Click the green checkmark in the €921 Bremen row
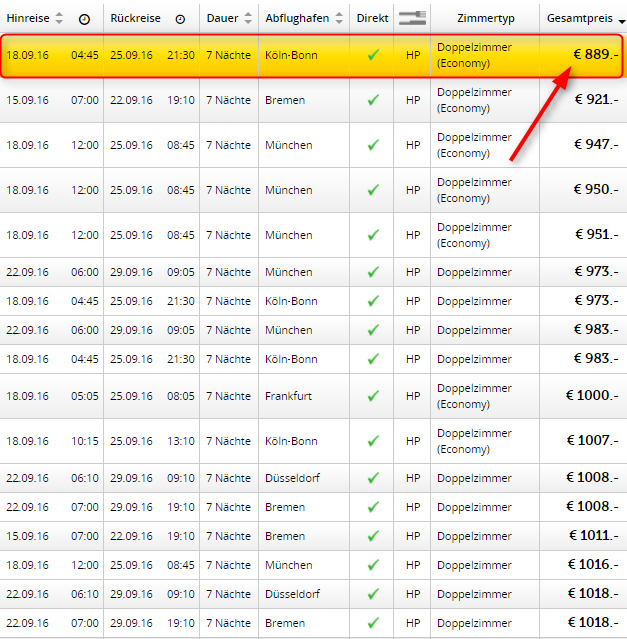Viewport: 627px width, 639px height. click(x=373, y=100)
